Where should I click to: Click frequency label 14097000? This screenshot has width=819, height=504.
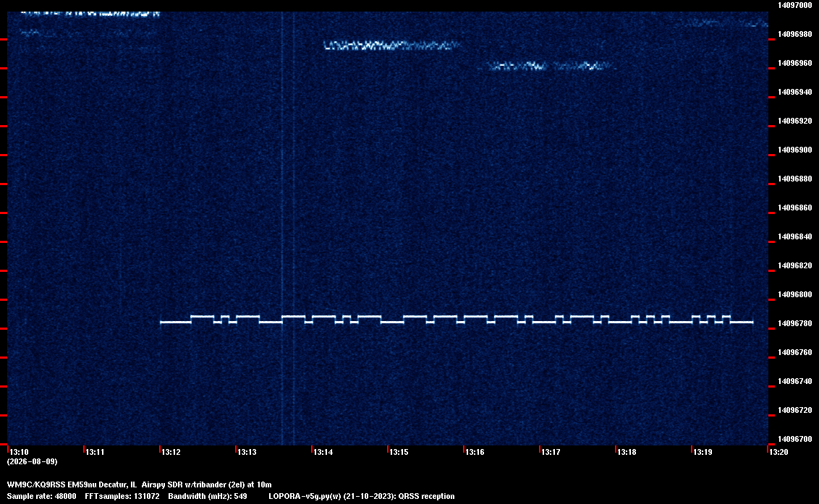795,5
